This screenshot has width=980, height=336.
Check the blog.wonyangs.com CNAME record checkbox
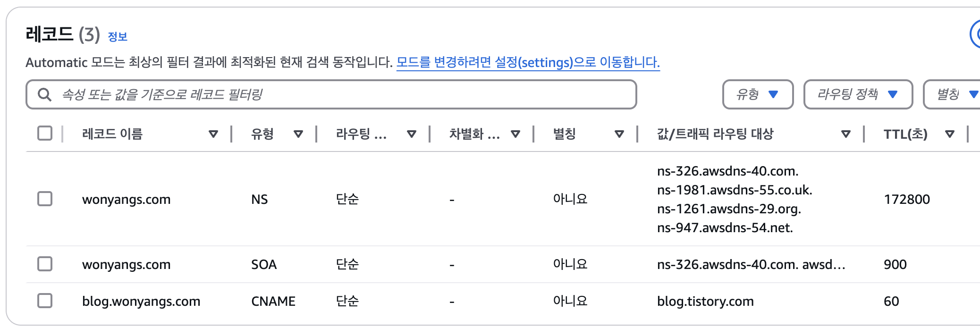45,301
